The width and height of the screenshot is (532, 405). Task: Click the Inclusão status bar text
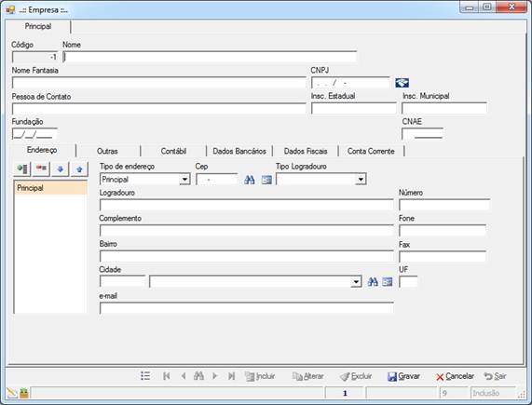[485, 393]
